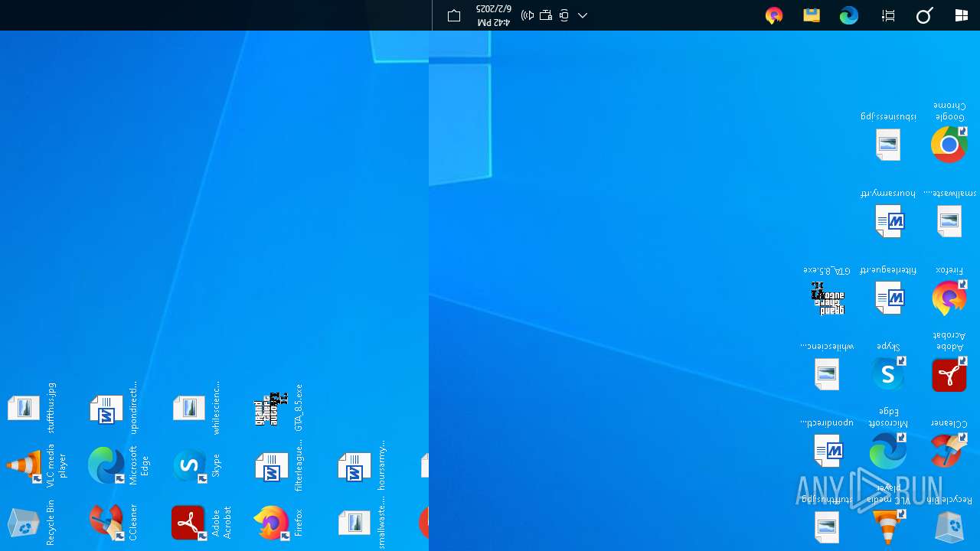
Task: Select Firefox shortcut in upside-down desktop
Action: (949, 298)
